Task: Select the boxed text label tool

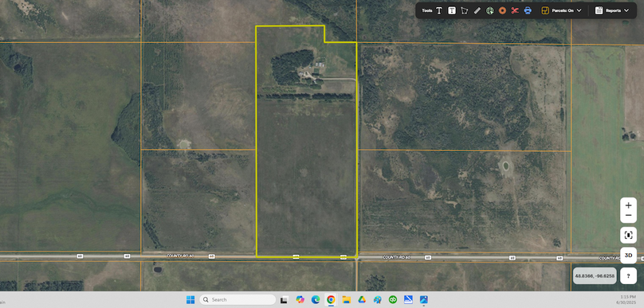Action: click(x=452, y=10)
